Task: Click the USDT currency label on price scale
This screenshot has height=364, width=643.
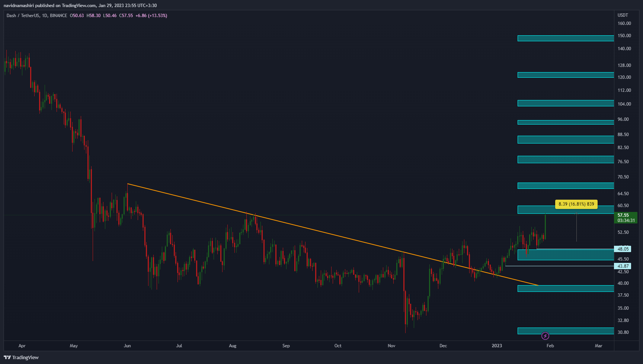Action: [624, 15]
